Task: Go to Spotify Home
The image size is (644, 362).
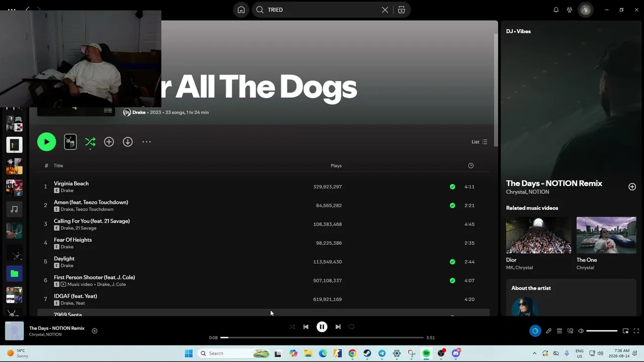Action: (241, 10)
